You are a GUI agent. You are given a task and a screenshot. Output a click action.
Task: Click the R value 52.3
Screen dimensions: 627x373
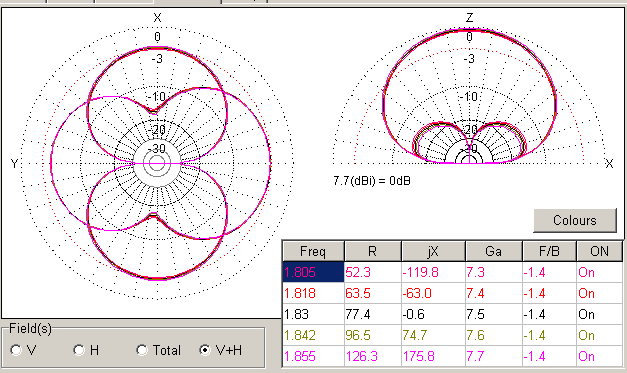(x=373, y=272)
